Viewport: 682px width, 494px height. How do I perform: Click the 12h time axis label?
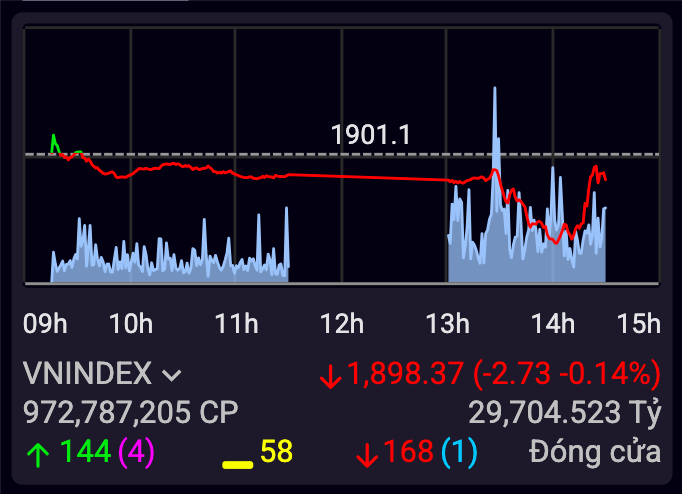pos(342,324)
